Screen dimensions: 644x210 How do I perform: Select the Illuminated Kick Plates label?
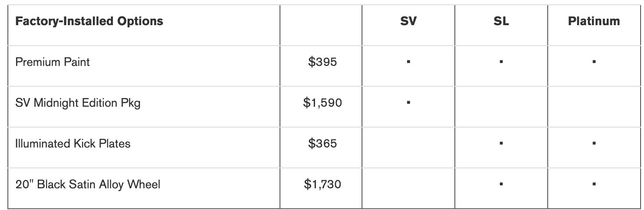(x=73, y=144)
